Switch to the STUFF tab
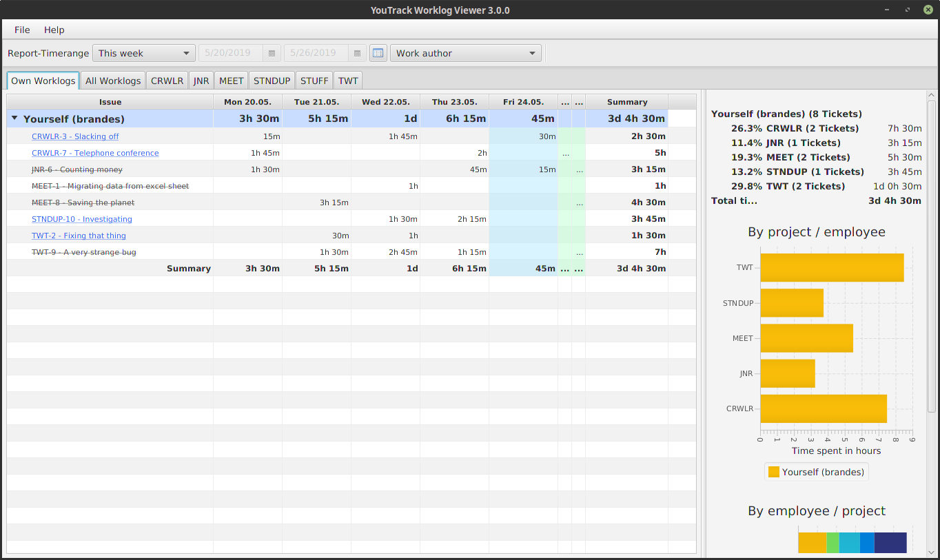The width and height of the screenshot is (940, 560). coord(314,81)
